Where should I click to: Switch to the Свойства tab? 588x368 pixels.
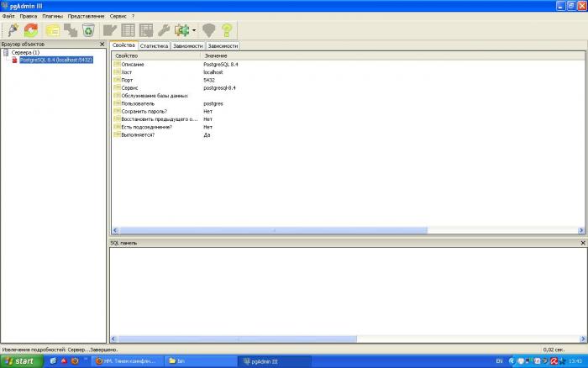pos(123,45)
